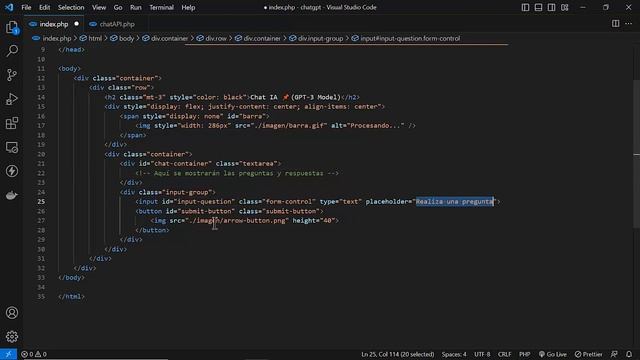Open notifications bell in status bar
This screenshot has height=360, width=640.
point(629,354)
